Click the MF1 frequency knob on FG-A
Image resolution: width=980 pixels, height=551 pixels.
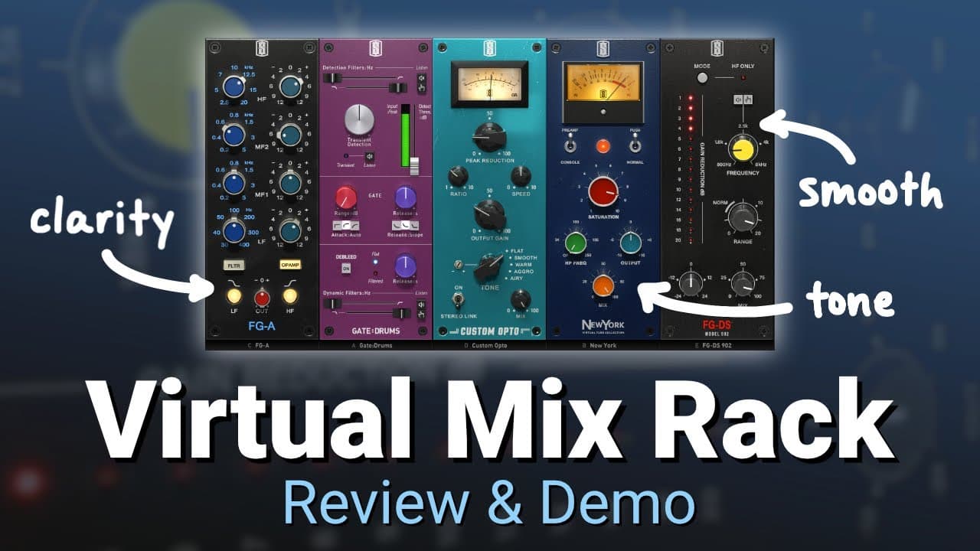tap(234, 183)
